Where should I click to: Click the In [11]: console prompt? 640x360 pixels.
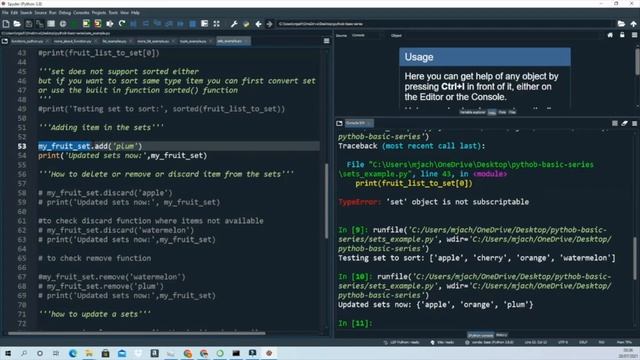(x=355, y=323)
